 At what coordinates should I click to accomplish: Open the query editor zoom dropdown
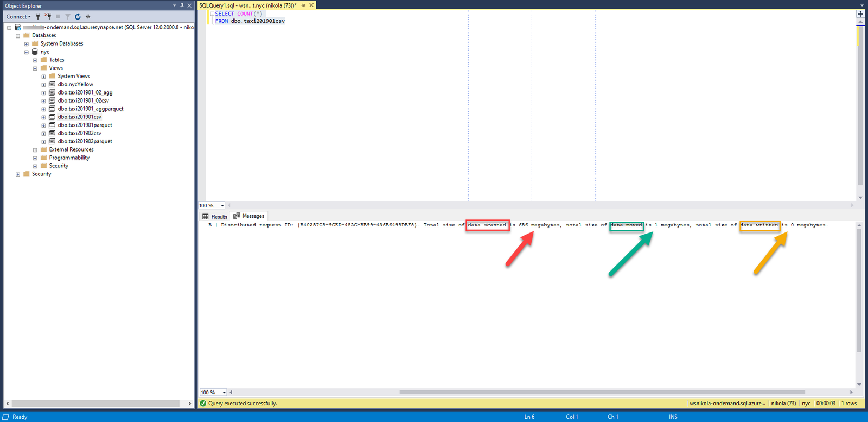[222, 206]
